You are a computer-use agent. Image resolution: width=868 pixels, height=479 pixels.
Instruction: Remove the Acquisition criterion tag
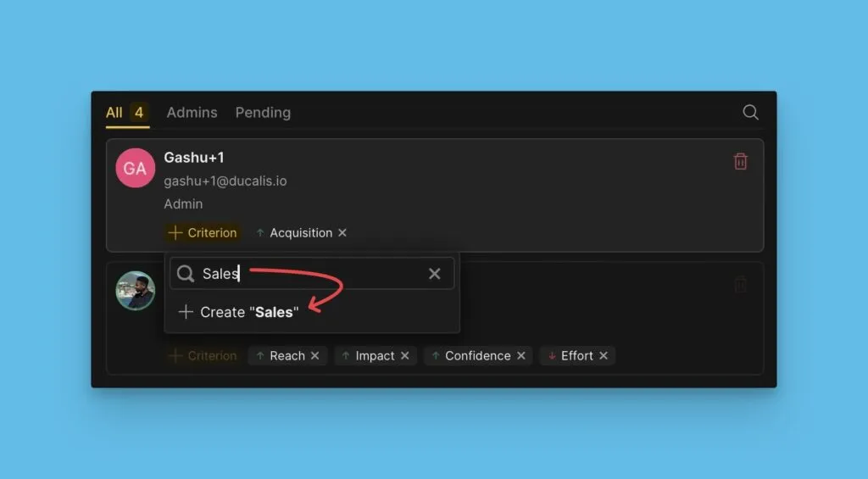(342, 232)
